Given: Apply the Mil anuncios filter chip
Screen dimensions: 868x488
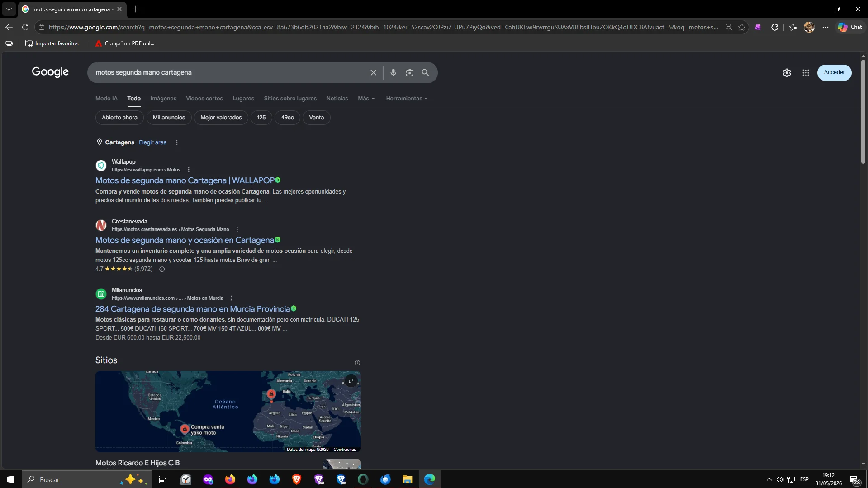Looking at the screenshot, I should tap(169, 118).
